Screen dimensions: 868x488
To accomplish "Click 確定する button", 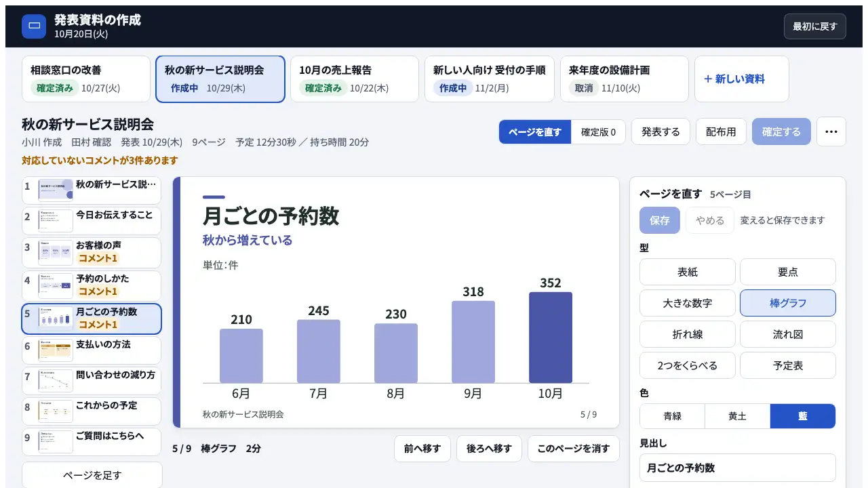I will [781, 131].
